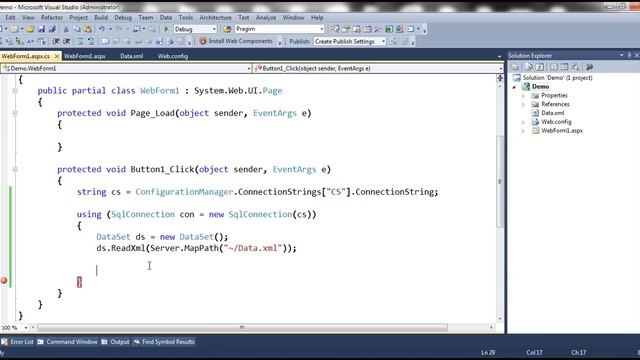Collapse the Demo project node
The width and height of the screenshot is (640, 360).
pos(514,87)
